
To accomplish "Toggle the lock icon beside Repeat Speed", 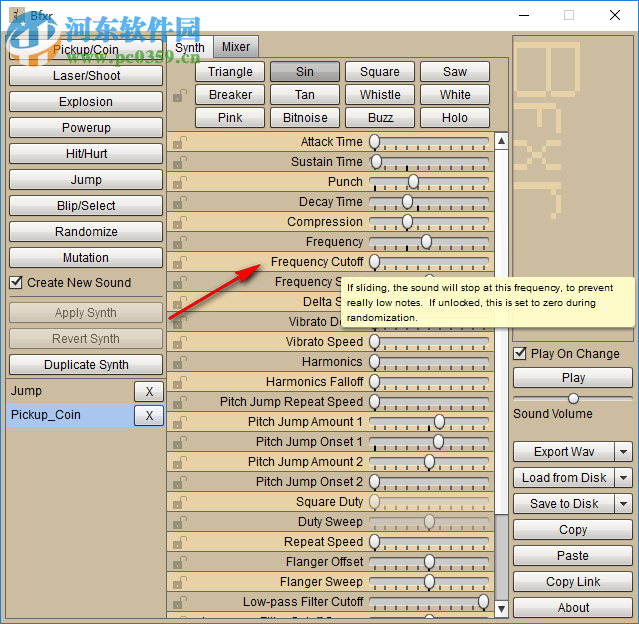I will (180, 542).
